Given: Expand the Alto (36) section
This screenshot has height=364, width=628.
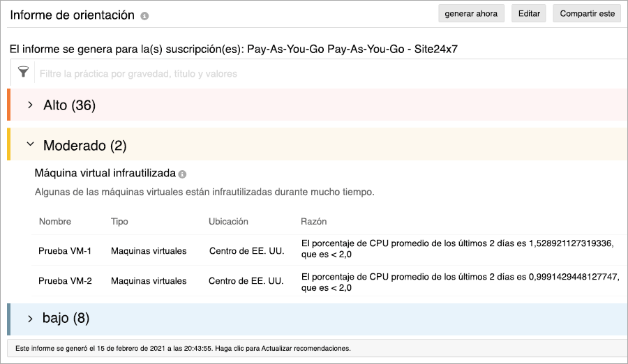Looking at the screenshot, I should click(30, 105).
